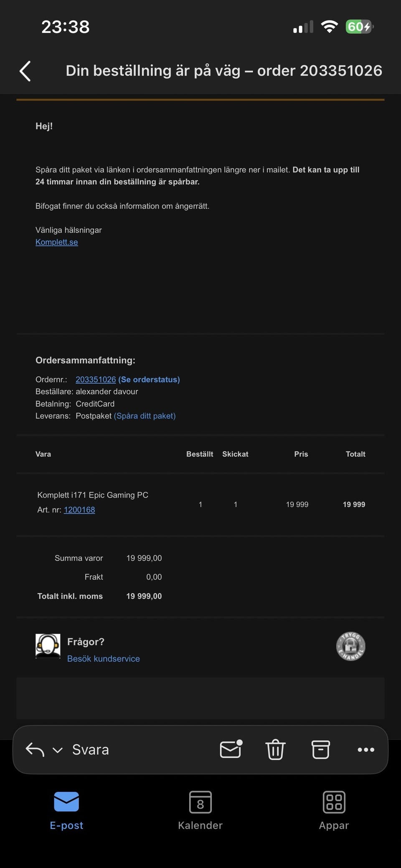Expand reply options chevron next to Svara
The width and height of the screenshot is (401, 868).
coord(58,750)
